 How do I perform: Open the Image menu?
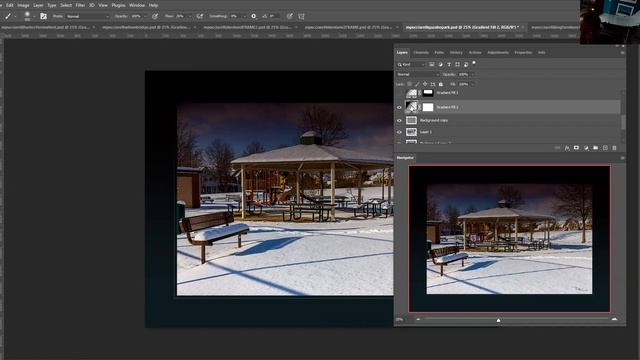coord(23,5)
